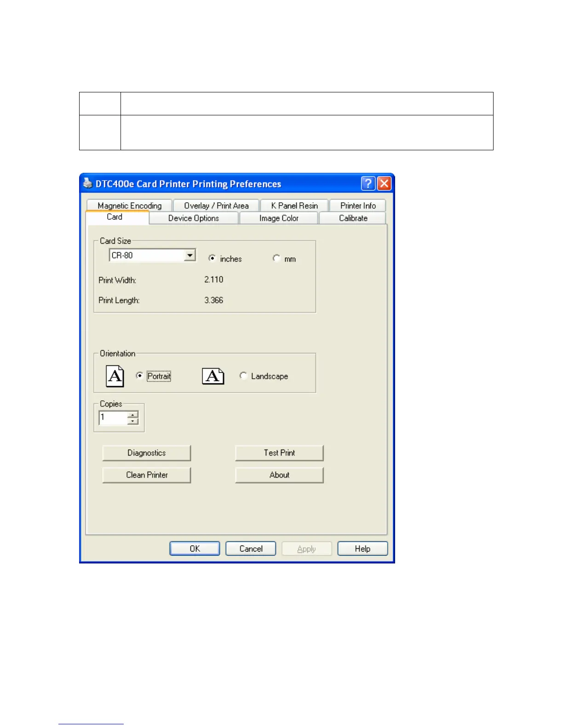
Task: Click the Print Width: label
Action: (117, 280)
